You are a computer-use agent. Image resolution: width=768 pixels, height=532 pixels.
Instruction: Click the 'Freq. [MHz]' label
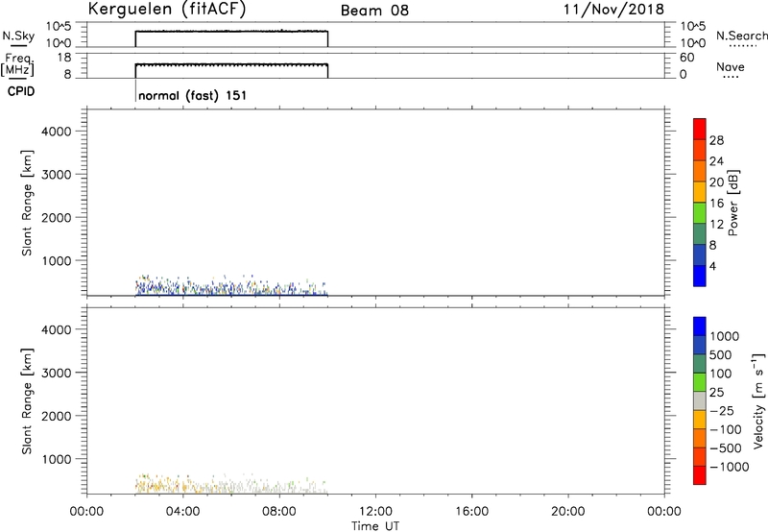coord(17,64)
